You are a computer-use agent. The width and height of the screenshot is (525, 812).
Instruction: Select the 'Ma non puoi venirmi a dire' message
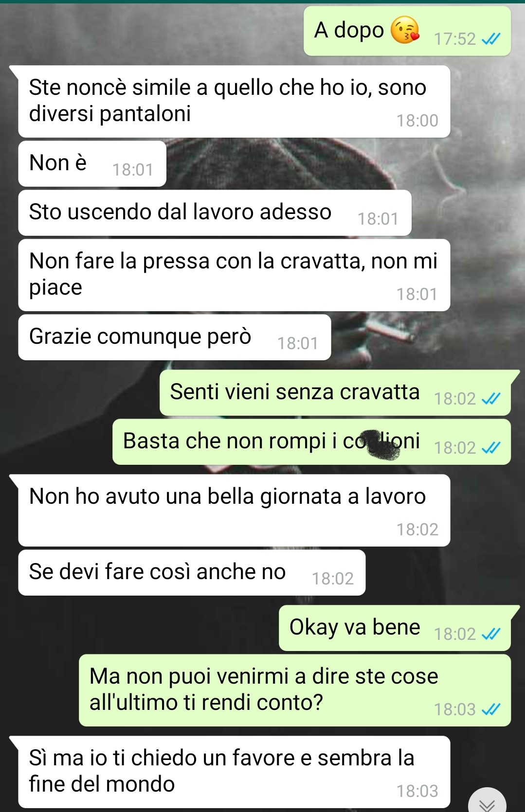[x=295, y=690]
